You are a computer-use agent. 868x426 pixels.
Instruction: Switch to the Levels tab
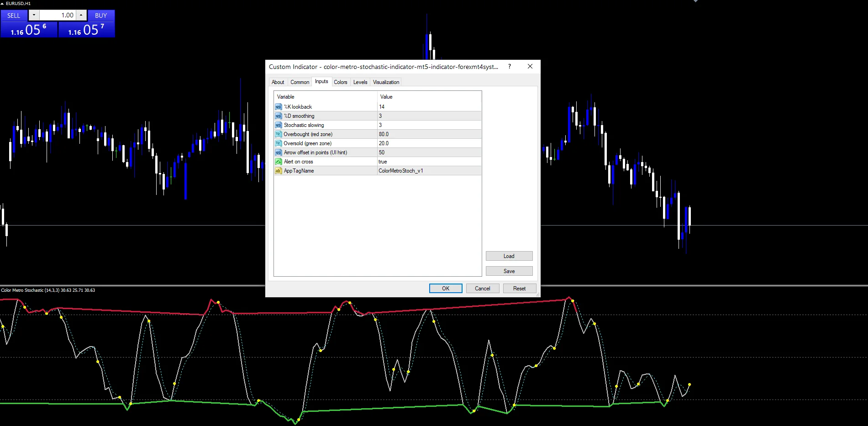coord(360,82)
